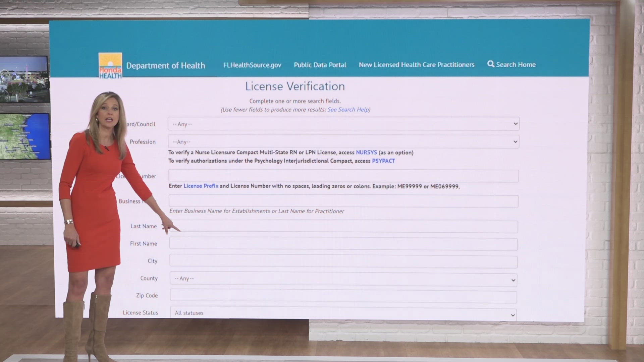The image size is (644, 362).
Task: Go to FLHealthSource.gov
Action: (252, 65)
